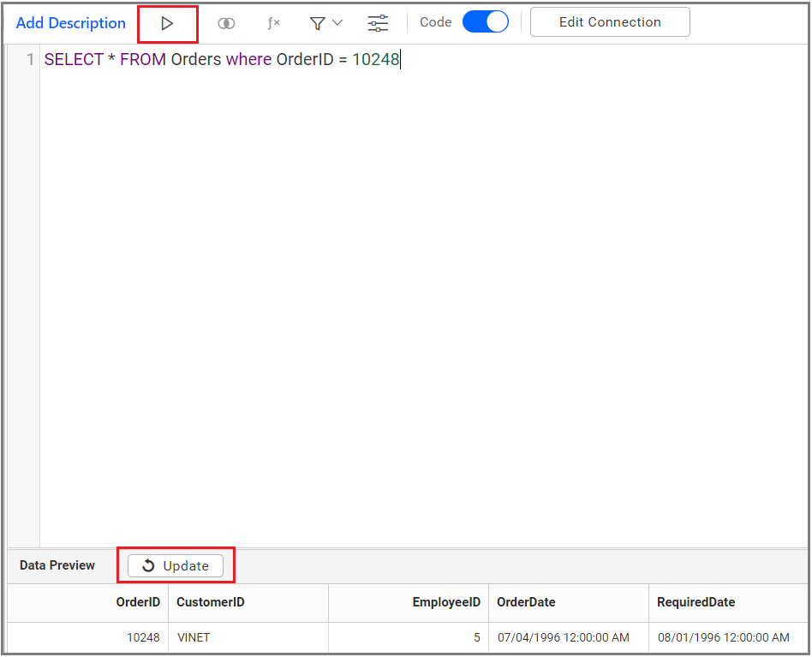Click the OrderID column header
The height and width of the screenshot is (657, 812).
click(138, 602)
